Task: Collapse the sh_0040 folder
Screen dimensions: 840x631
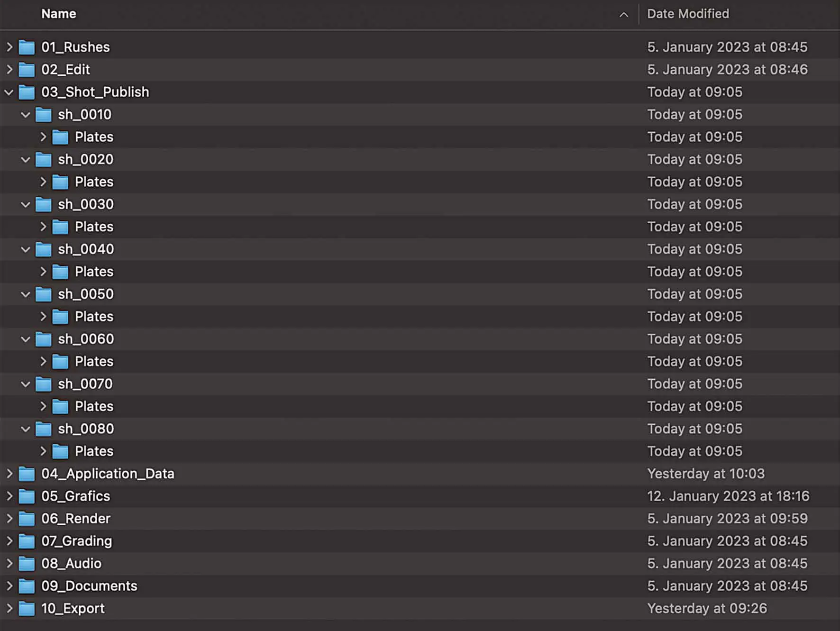Action: click(26, 249)
